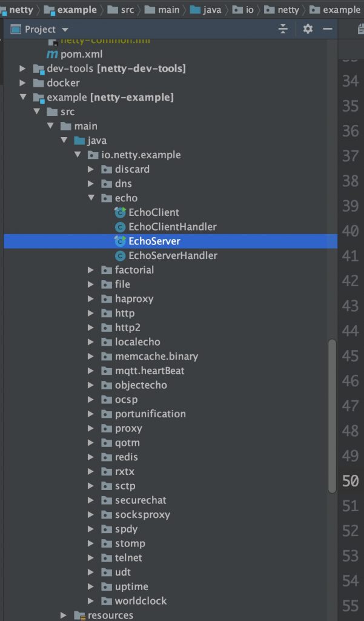Screen dimensions: 364x621
Task: Expand the dev-tools module
Action: coord(23,69)
